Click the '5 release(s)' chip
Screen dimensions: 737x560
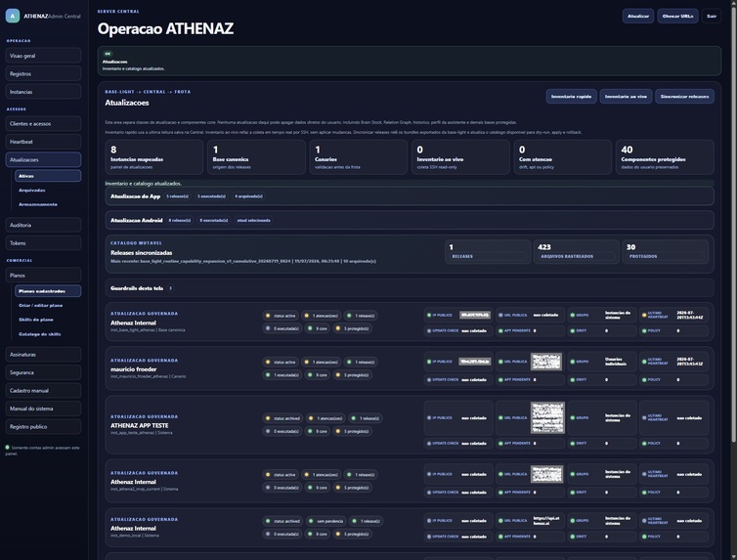[x=177, y=196]
